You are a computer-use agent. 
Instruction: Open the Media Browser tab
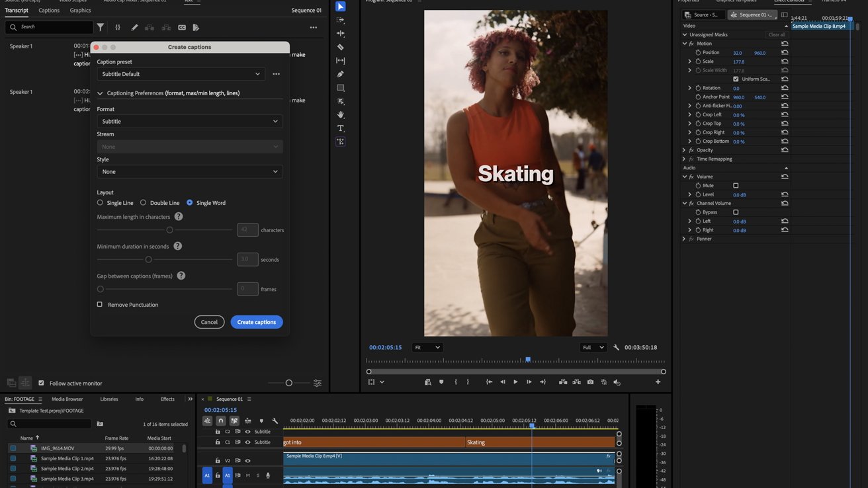point(67,399)
